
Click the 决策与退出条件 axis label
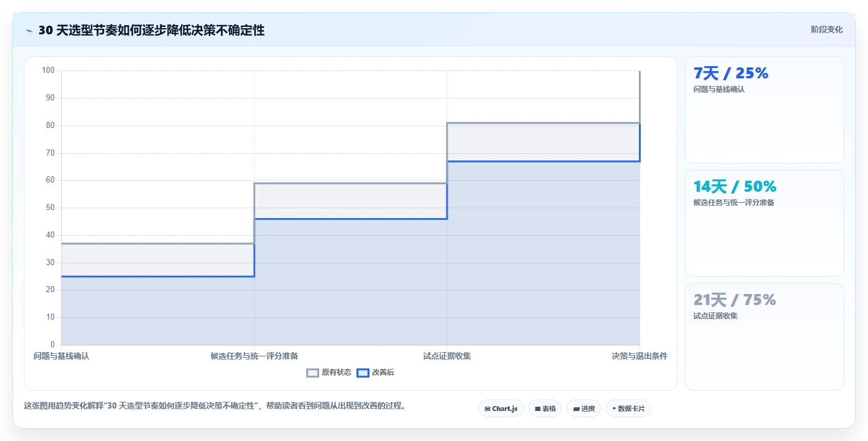click(640, 356)
